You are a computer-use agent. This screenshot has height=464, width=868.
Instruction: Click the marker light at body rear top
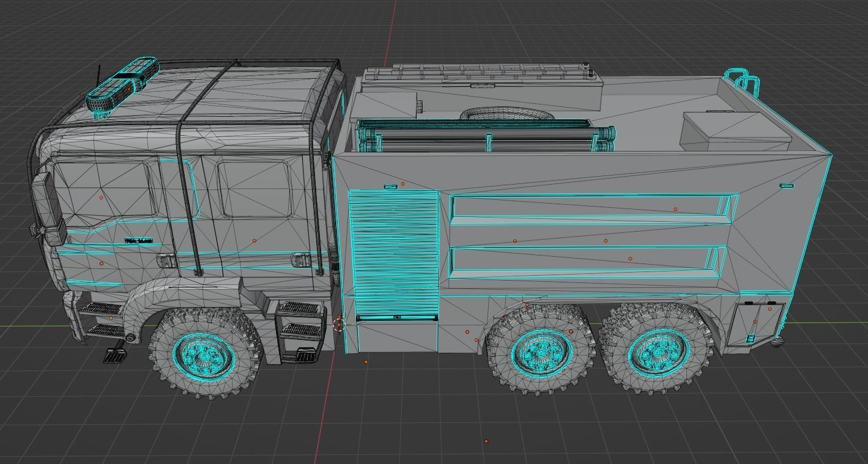pyautogui.click(x=787, y=185)
